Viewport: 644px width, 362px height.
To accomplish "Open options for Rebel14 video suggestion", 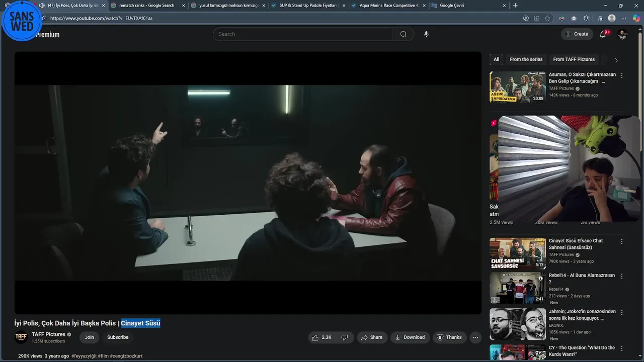I will click(622, 276).
